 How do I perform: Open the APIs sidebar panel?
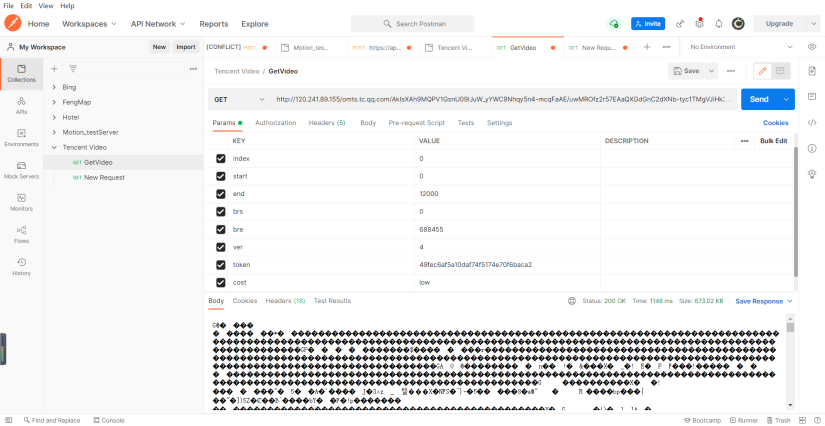point(22,106)
